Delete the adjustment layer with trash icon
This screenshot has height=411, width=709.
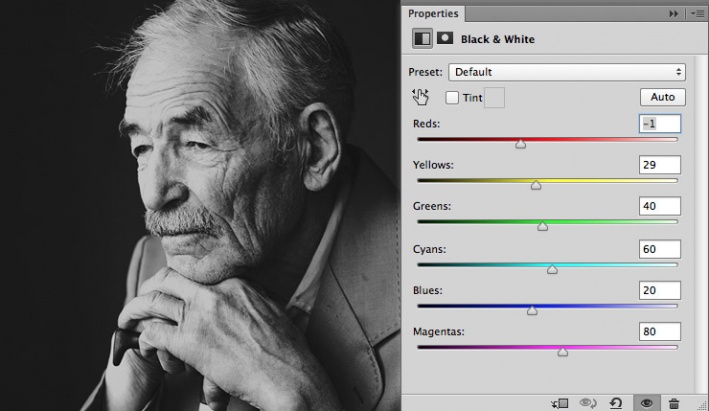[674, 402]
